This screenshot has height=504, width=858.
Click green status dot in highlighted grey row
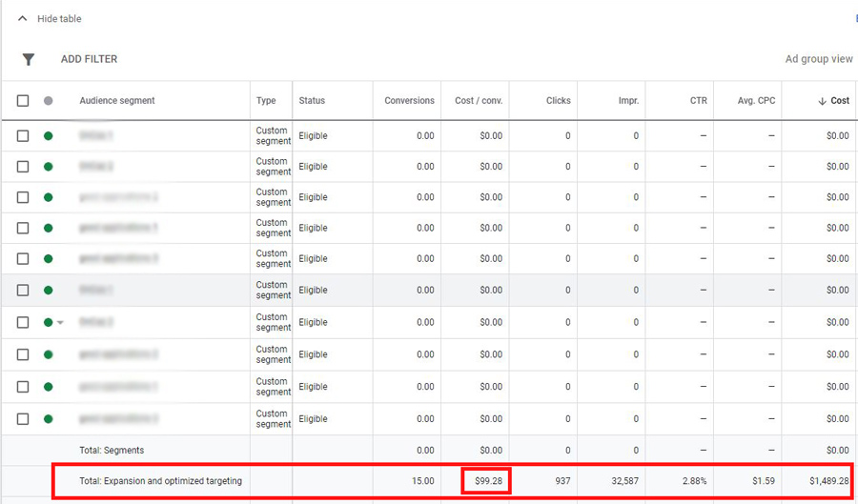coord(49,291)
